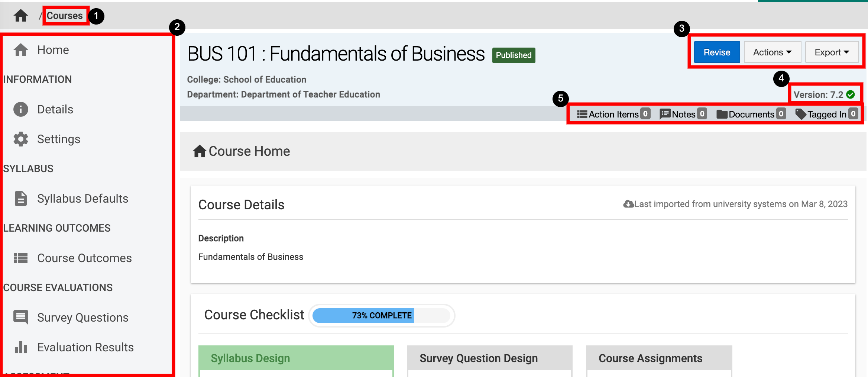The width and height of the screenshot is (868, 377).
Task: Click the Evaluation Results bar chart icon
Action: (x=21, y=347)
